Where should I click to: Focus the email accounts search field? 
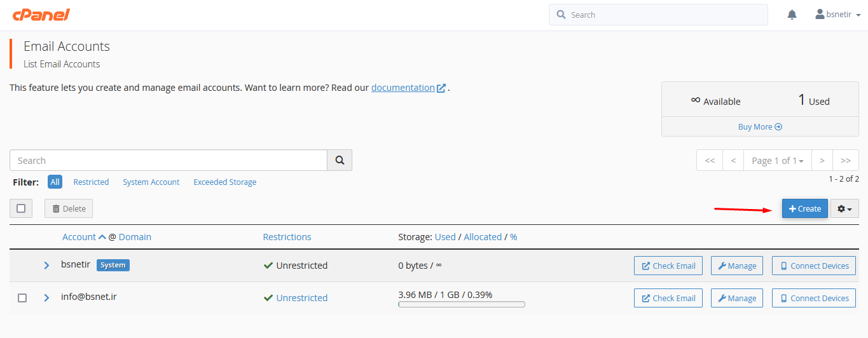(169, 161)
